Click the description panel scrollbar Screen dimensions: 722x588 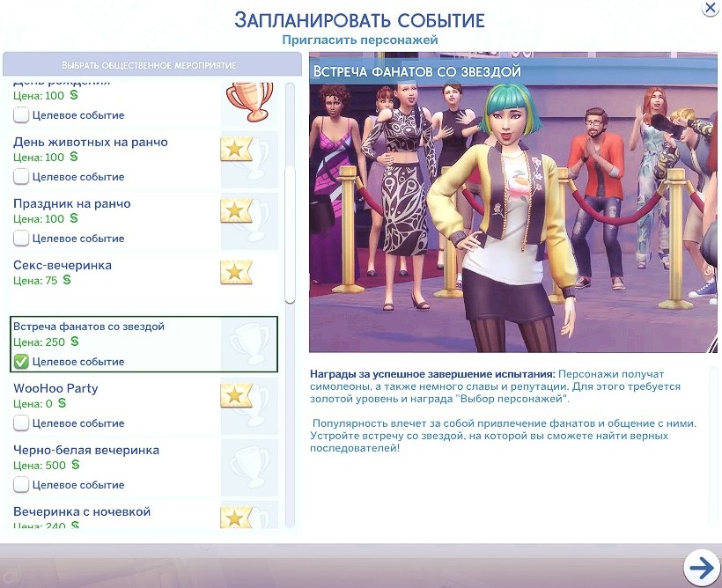click(x=713, y=446)
